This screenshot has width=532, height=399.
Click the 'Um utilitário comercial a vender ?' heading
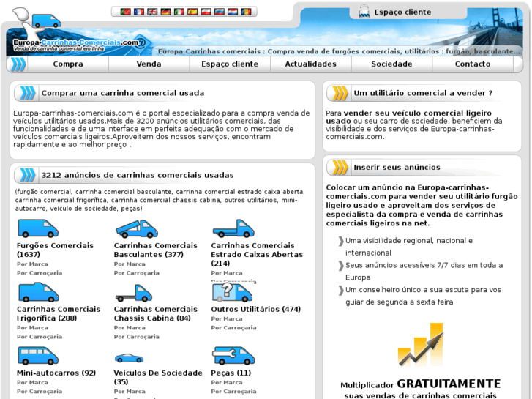coord(423,93)
